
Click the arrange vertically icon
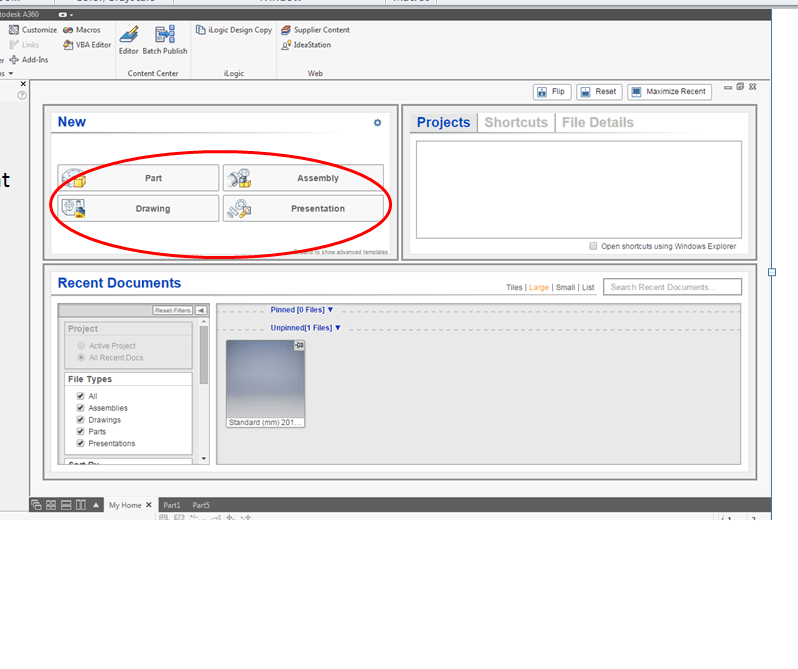80,505
